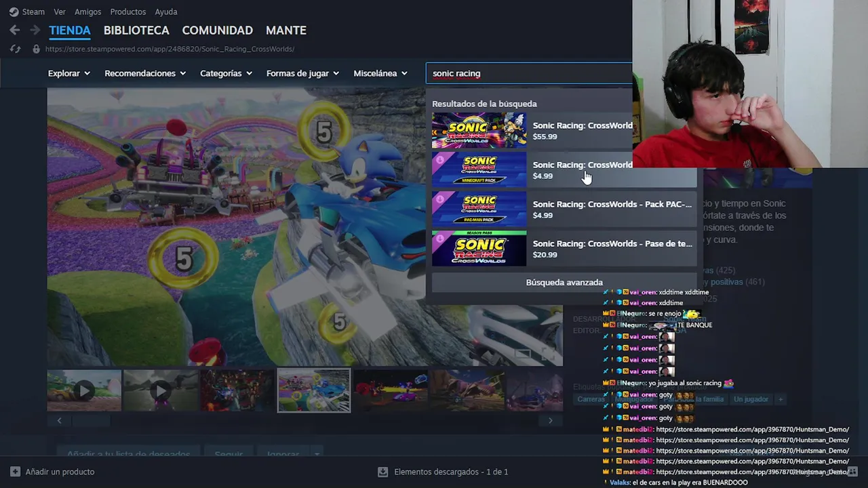Select the Pack PAC-MAN $4.99 search result
This screenshot has height=488, width=868.
(564, 209)
